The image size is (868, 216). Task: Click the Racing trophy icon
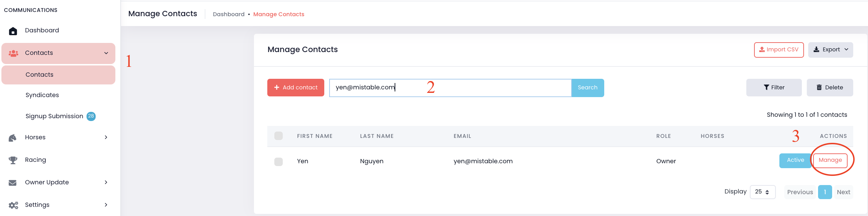pos(13,160)
